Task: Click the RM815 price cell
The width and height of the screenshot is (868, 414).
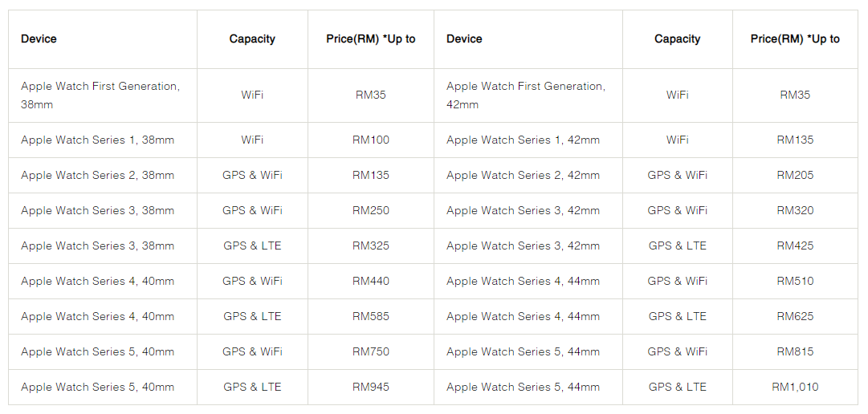Action: point(795,351)
